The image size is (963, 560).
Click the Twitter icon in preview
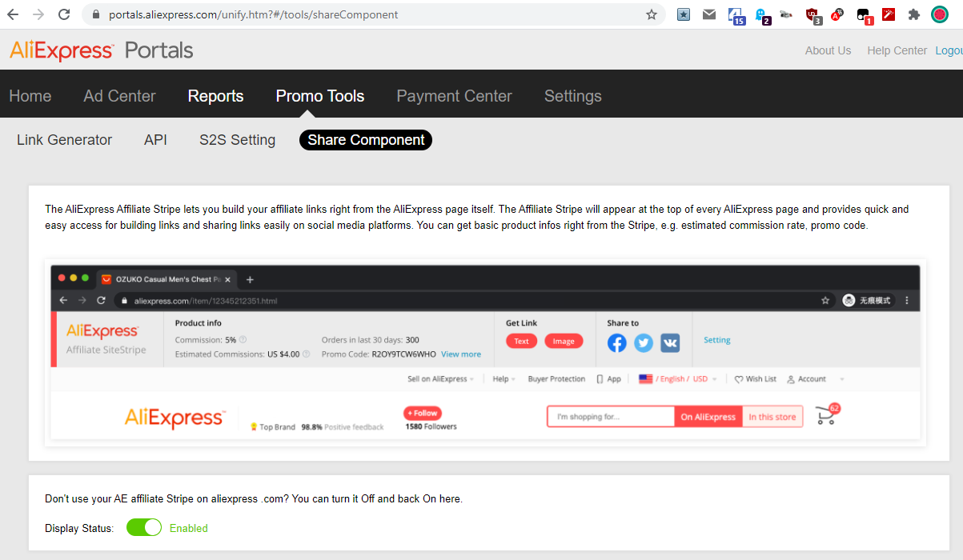pos(644,343)
